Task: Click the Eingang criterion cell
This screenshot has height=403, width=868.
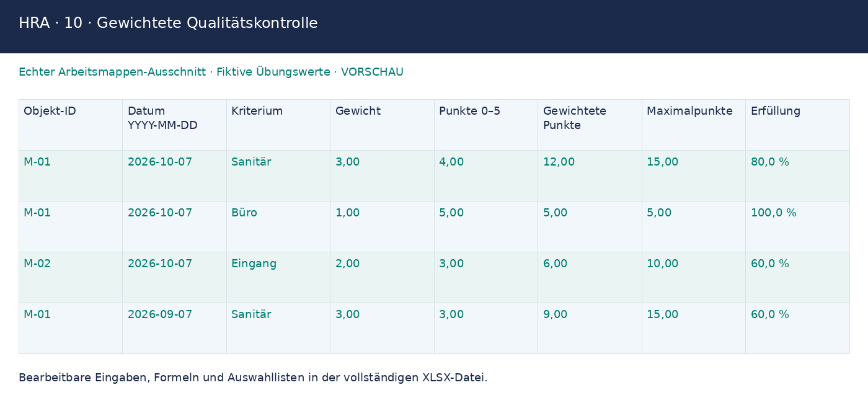Action: [278, 277]
